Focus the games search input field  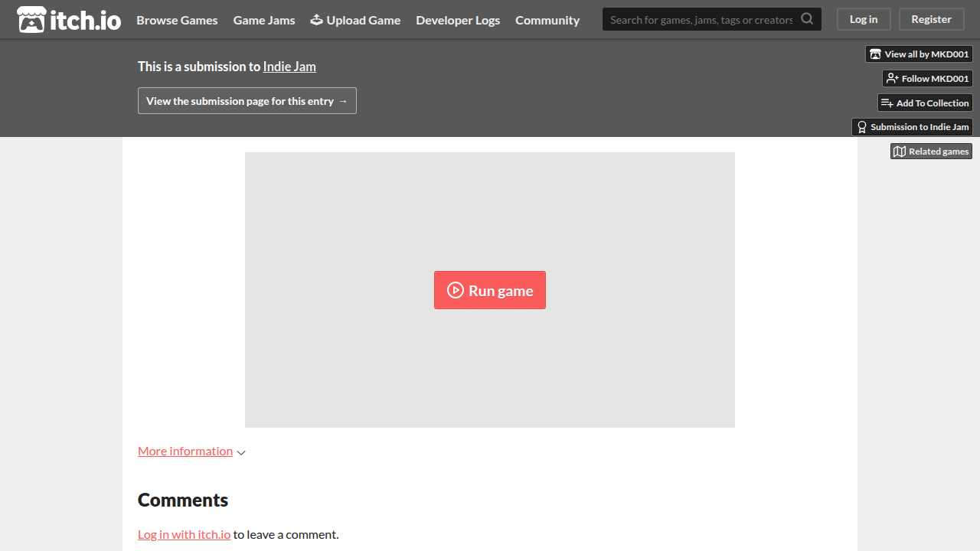click(x=701, y=19)
